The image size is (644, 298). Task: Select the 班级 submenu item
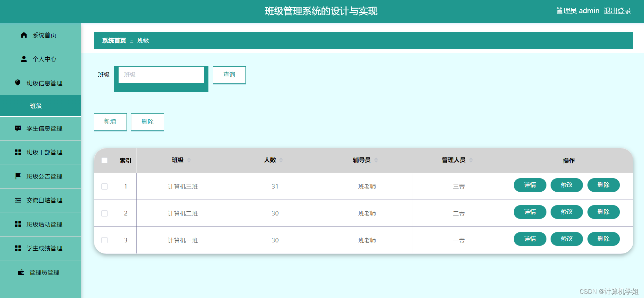(x=40, y=106)
